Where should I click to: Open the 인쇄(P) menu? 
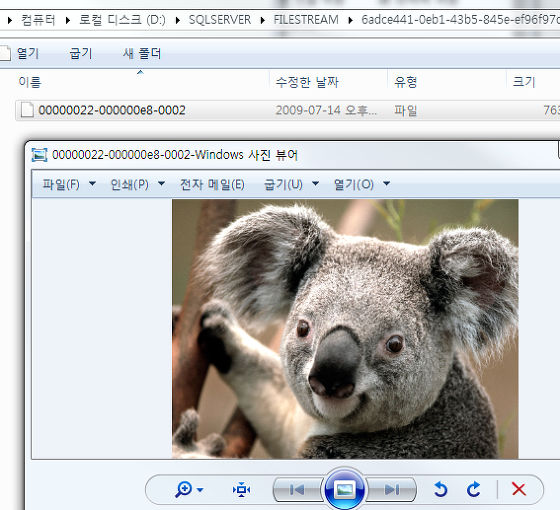[129, 184]
